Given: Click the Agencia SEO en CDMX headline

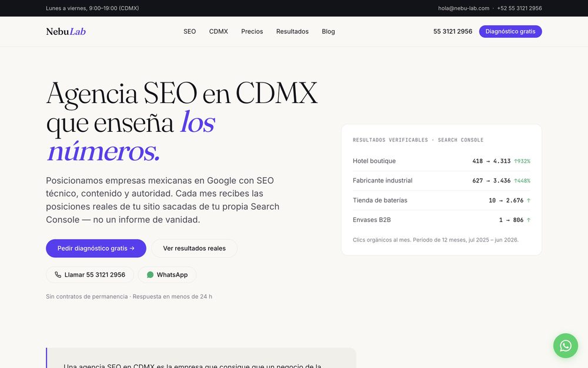Looking at the screenshot, I should (182, 122).
